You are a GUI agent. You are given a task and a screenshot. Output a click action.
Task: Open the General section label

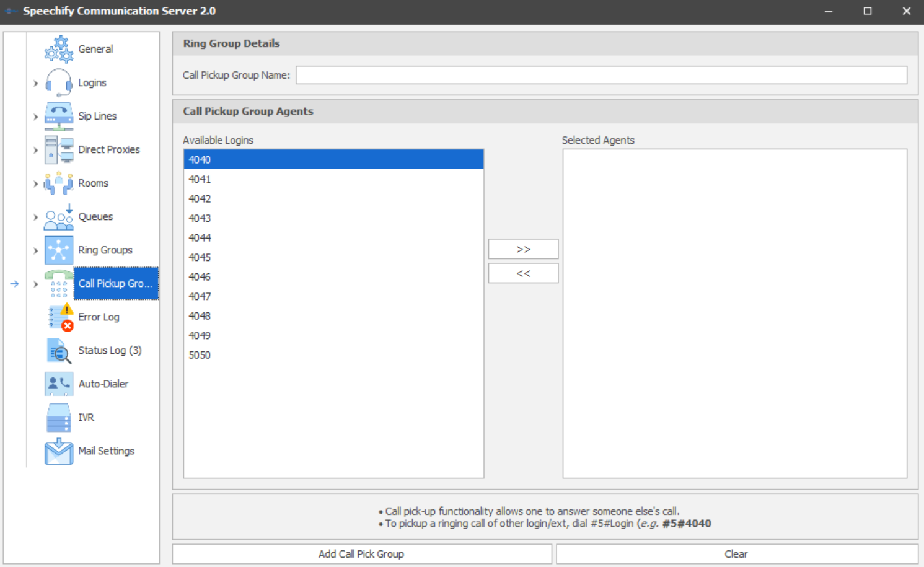95,49
